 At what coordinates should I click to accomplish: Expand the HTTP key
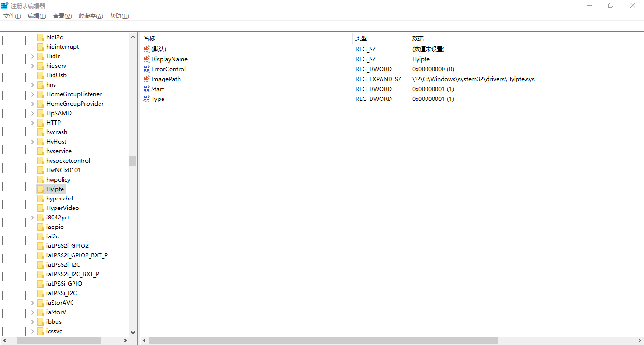point(32,122)
